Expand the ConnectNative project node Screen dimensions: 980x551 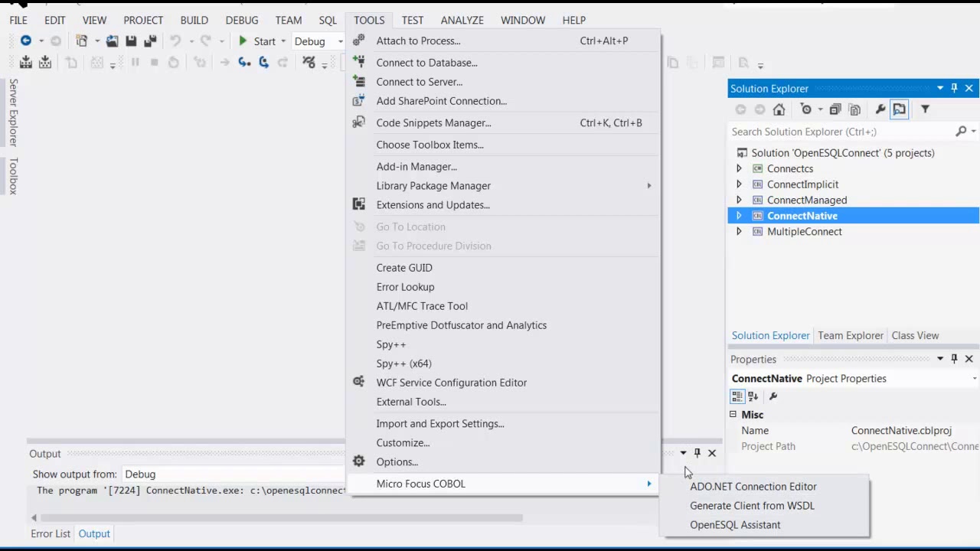coord(739,216)
